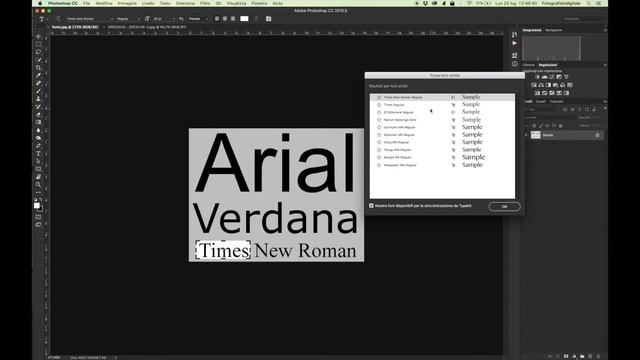This screenshot has height=360, width=640.
Task: Click the Sfondo layer thumbnail
Action: (536, 135)
